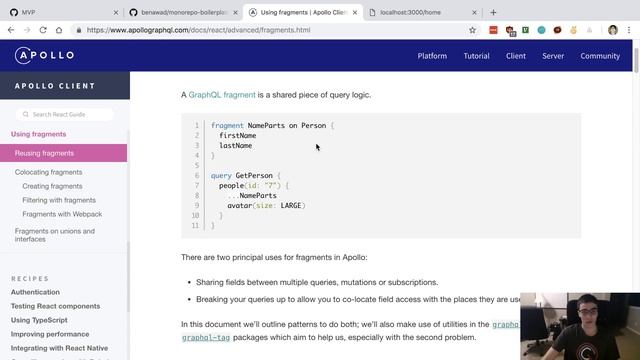Close the Using fragments tab
The image size is (640, 360).
(355, 13)
